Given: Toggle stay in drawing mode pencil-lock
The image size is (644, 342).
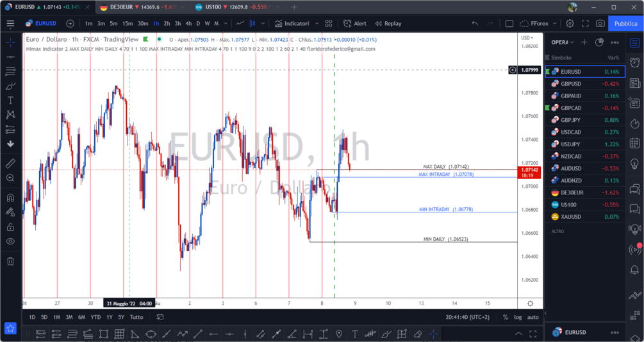Looking at the screenshot, I should pyautogui.click(x=11, y=212).
